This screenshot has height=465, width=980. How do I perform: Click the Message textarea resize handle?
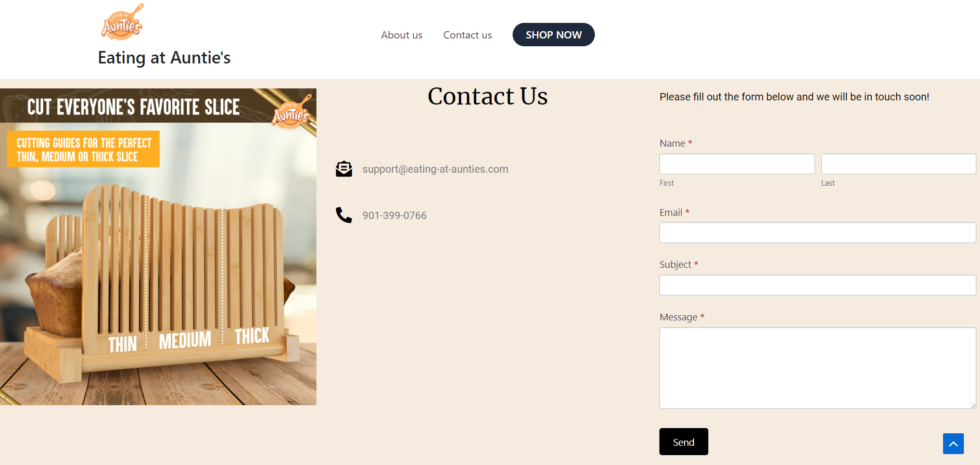(973, 405)
